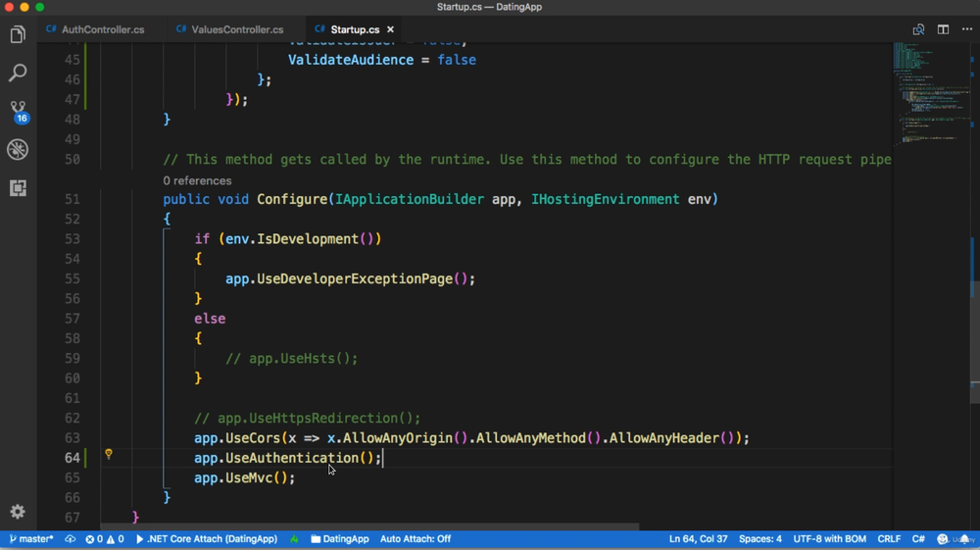
Task: Click the Configure method name
Action: 292,199
